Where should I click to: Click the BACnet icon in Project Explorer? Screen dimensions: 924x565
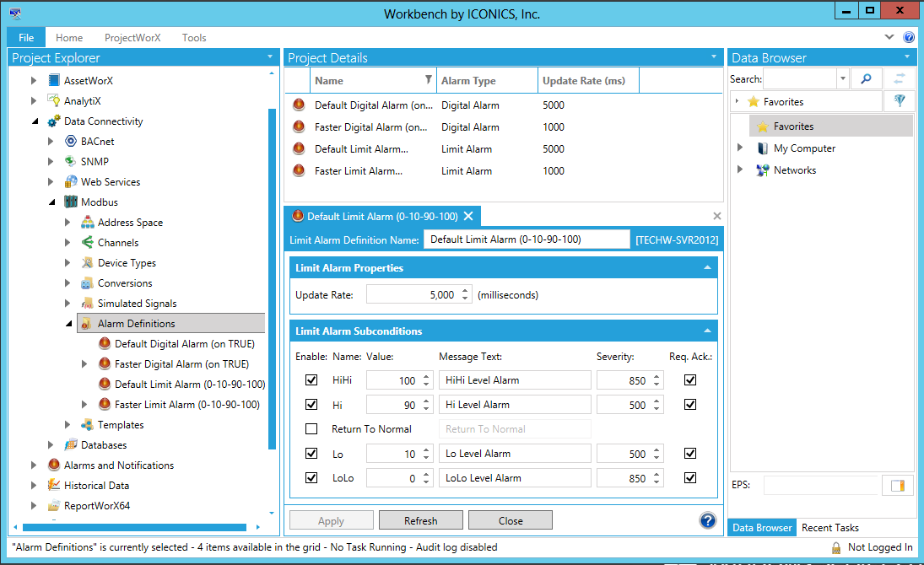pyautogui.click(x=71, y=142)
